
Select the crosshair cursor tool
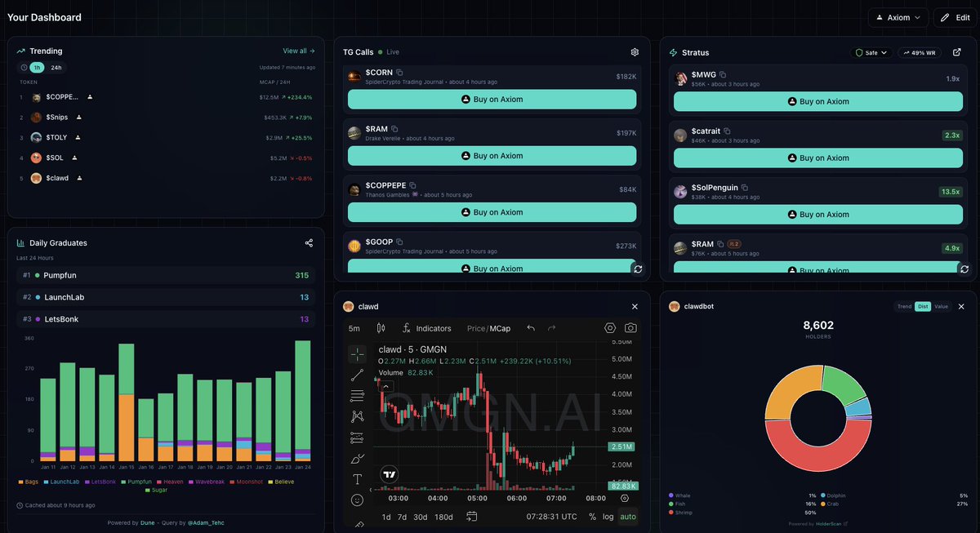coord(357,354)
